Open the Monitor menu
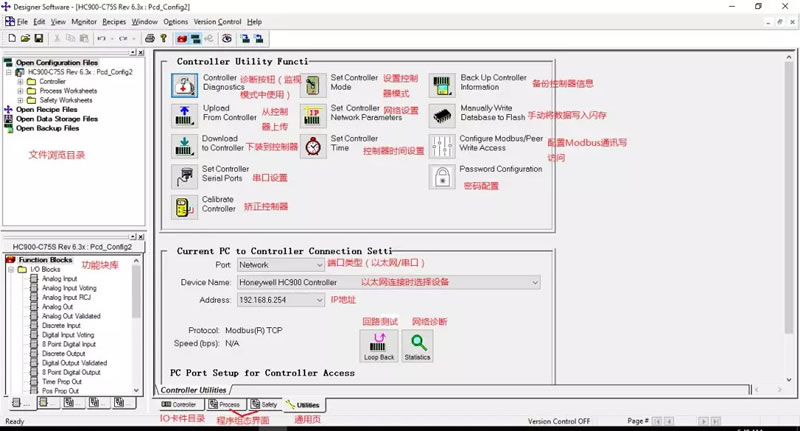Screen dimensions: 800x431 (84, 21)
